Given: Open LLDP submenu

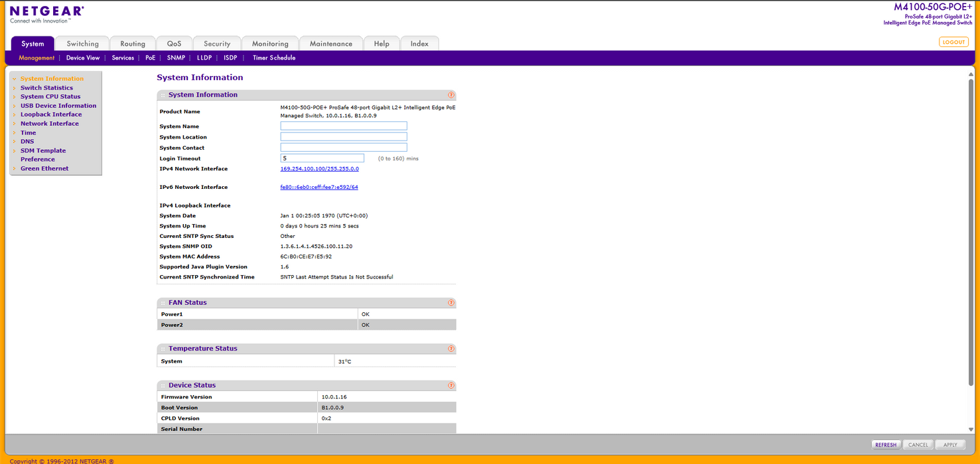Looking at the screenshot, I should (x=204, y=58).
